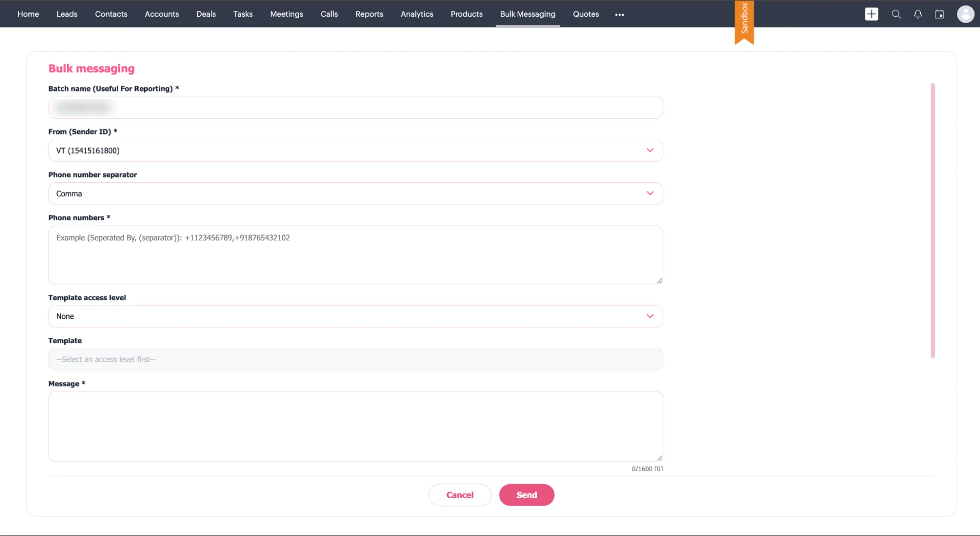This screenshot has width=980, height=536.
Task: Open the calendar icon in header
Action: click(x=939, y=14)
